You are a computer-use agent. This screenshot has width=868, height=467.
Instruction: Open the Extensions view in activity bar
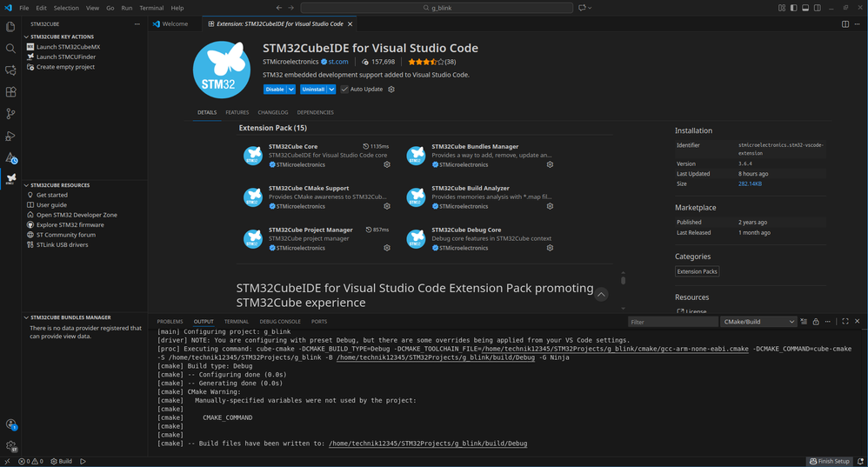click(x=10, y=92)
